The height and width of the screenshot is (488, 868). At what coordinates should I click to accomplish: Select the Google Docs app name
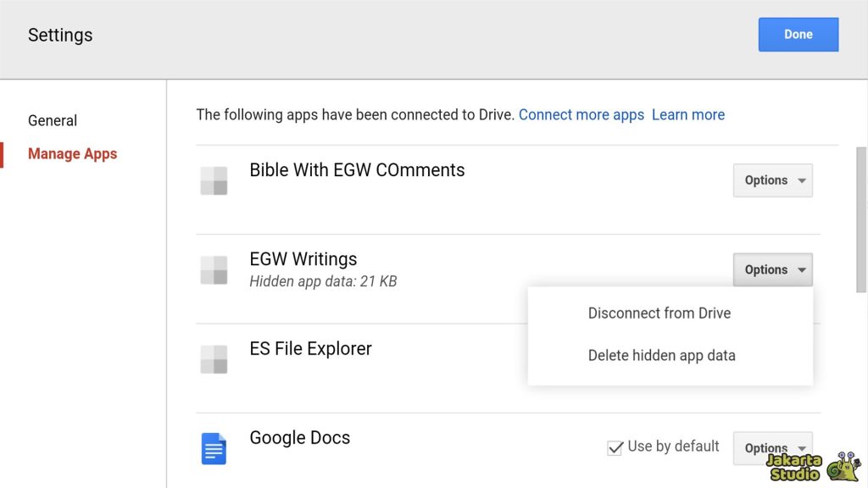(300, 438)
